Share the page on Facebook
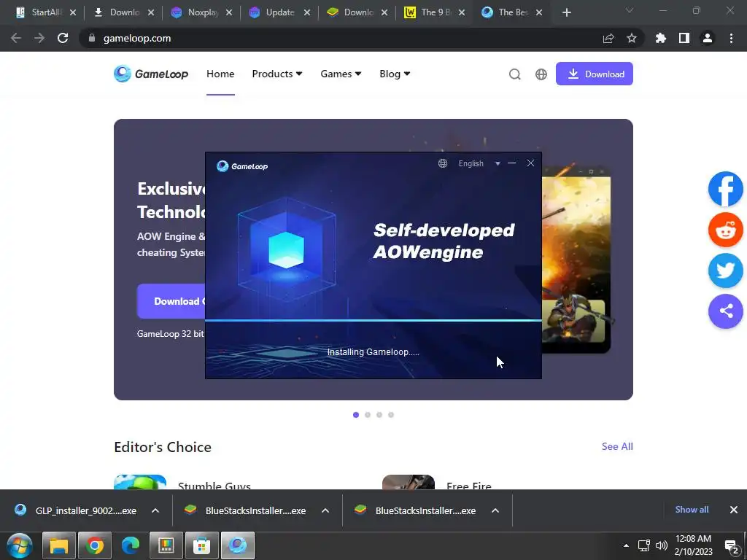The height and width of the screenshot is (560, 747). click(726, 189)
